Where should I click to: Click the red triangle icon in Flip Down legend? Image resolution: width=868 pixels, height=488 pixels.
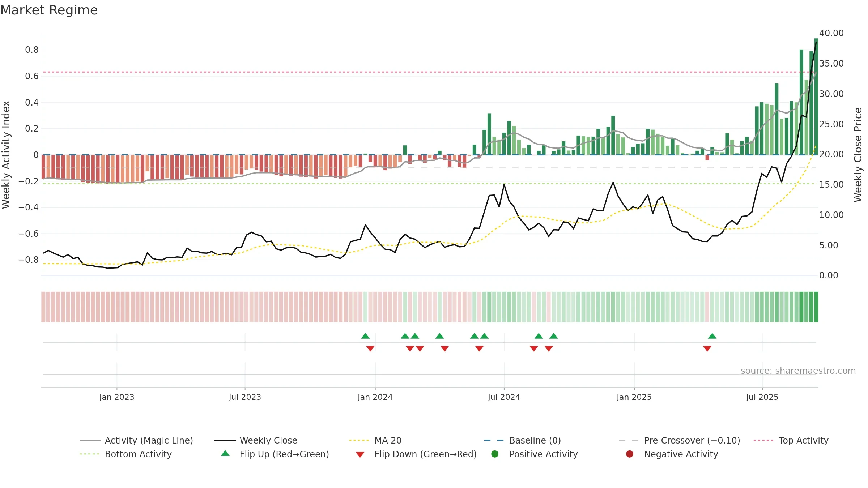pyautogui.click(x=360, y=455)
